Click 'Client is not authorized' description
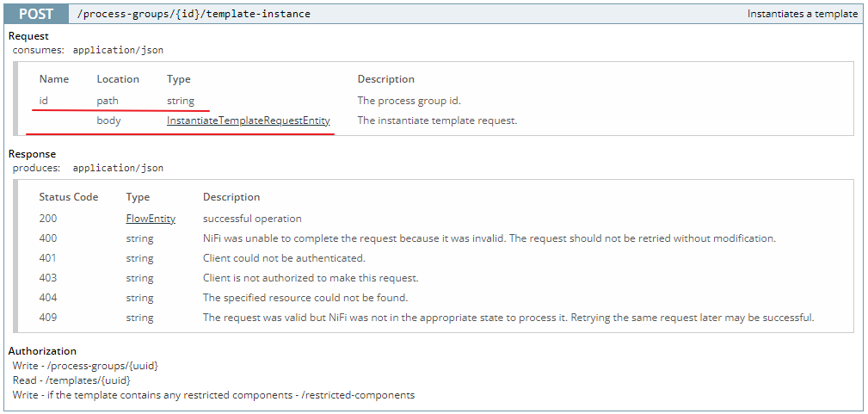 coord(311,278)
